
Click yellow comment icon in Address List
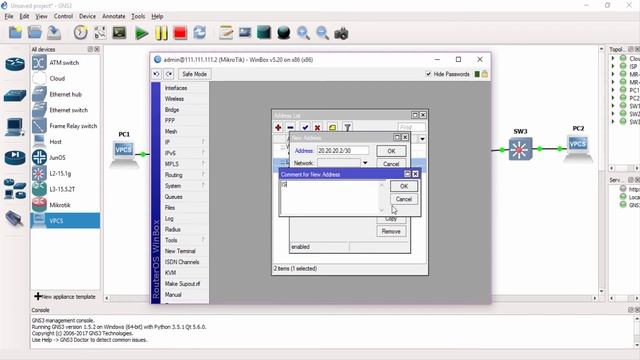click(332, 127)
